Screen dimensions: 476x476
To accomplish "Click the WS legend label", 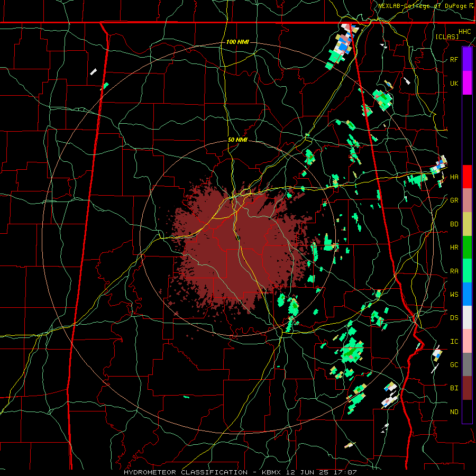I will click(x=454, y=295).
